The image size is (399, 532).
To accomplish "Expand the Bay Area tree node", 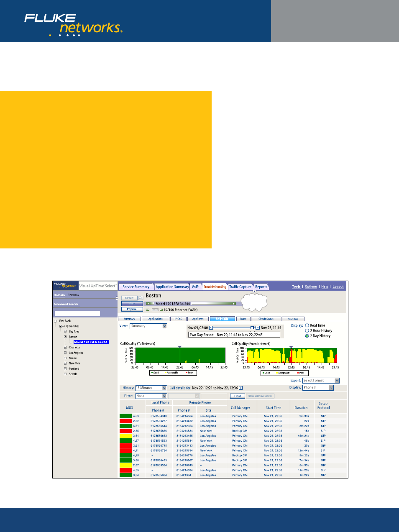I will [x=65, y=332].
